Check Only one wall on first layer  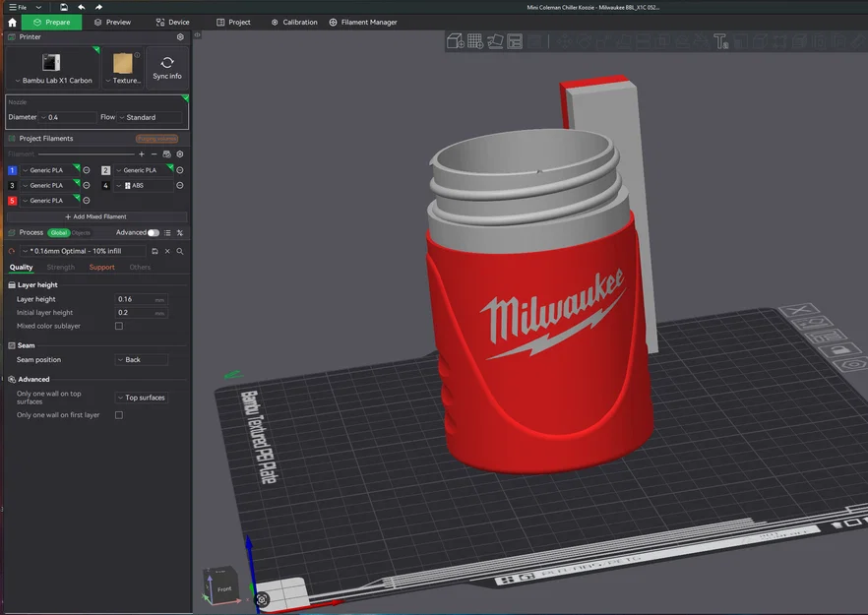[119, 415]
